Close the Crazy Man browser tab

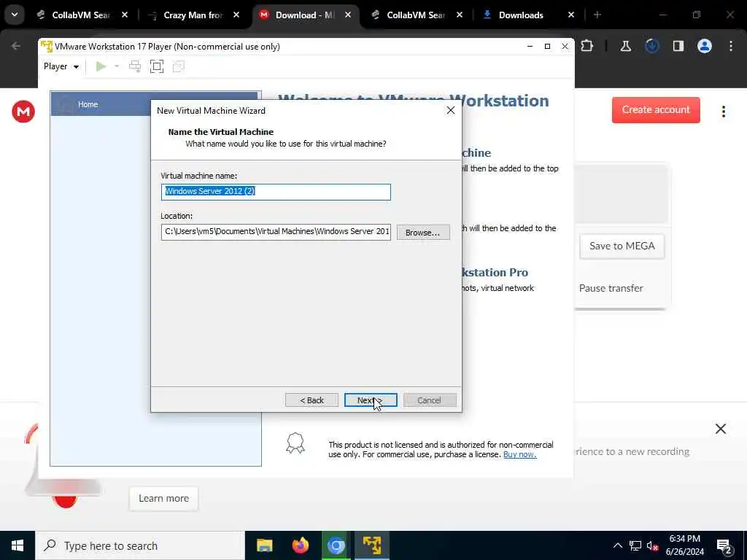tap(236, 15)
